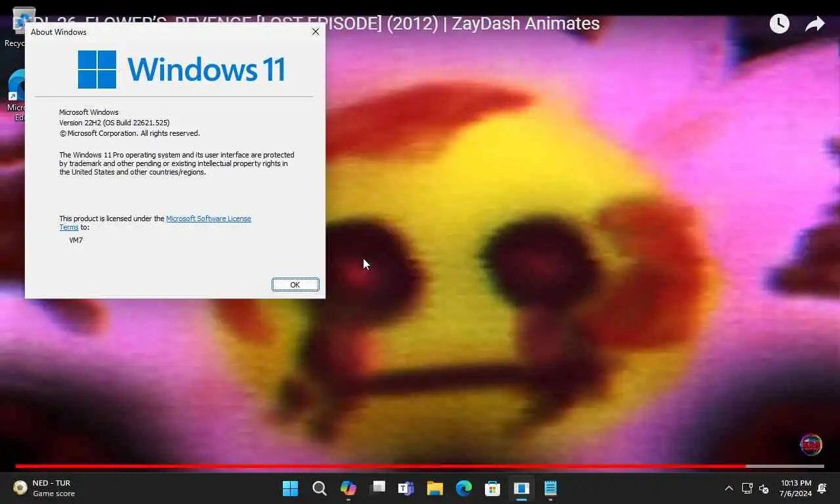Seek on the red video progress bar
Image resolution: width=840 pixels, height=504 pixels.
point(420,467)
